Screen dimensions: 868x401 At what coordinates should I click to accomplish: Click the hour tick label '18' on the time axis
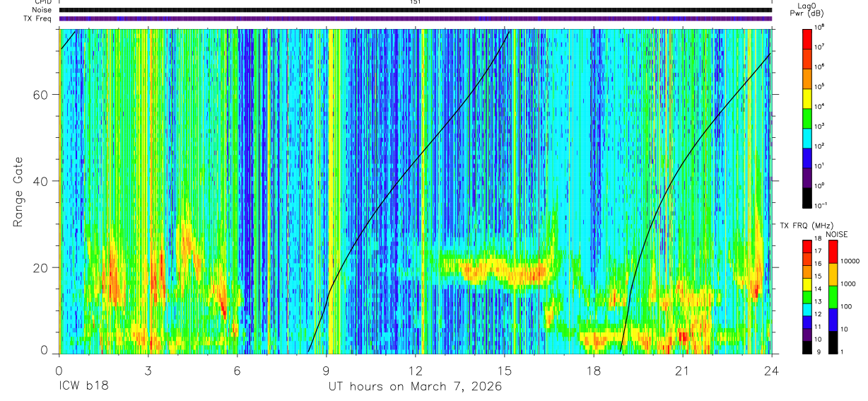click(x=594, y=371)
